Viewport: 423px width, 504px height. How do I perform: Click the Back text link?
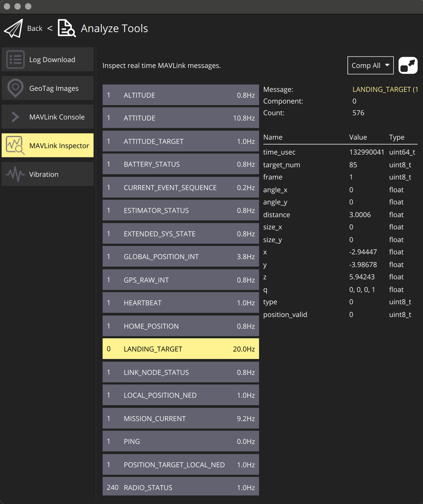tap(35, 29)
